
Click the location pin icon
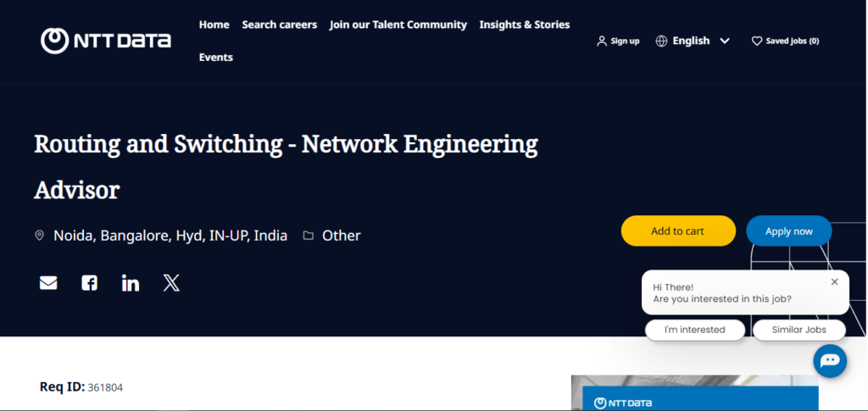click(x=39, y=236)
